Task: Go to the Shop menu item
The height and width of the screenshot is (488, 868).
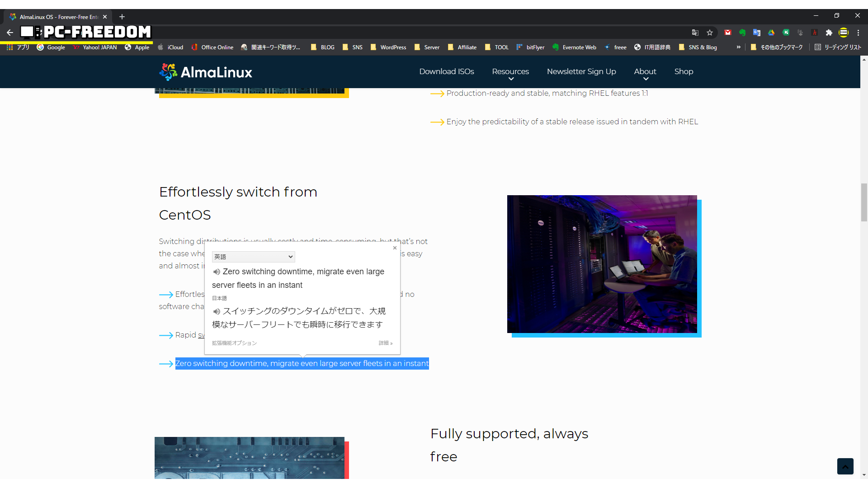Action: (684, 71)
